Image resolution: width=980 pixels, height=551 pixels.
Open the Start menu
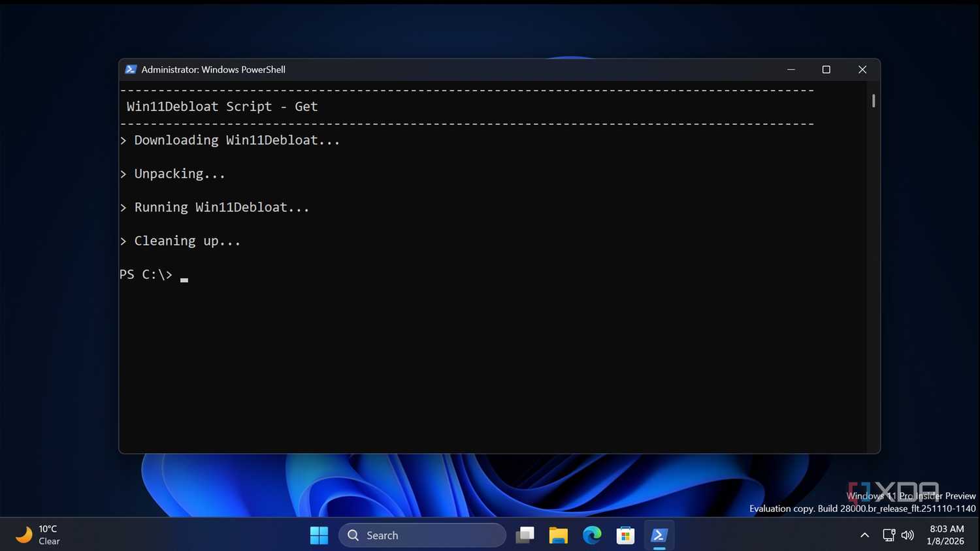pyautogui.click(x=319, y=535)
